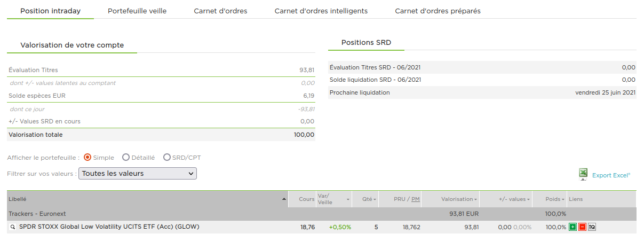Expand the Qté column sort arrow
Viewport: 644px width, 241px height.
click(375, 199)
